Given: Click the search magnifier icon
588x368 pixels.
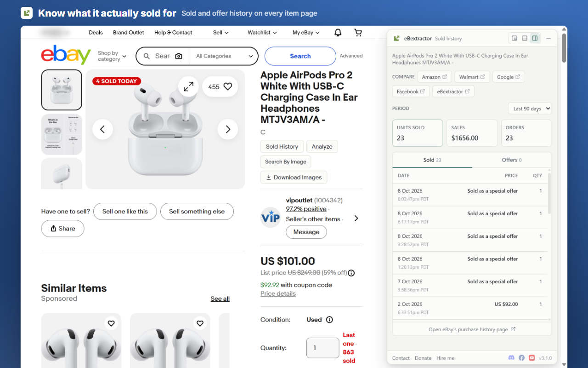Looking at the screenshot, I should [x=147, y=56].
